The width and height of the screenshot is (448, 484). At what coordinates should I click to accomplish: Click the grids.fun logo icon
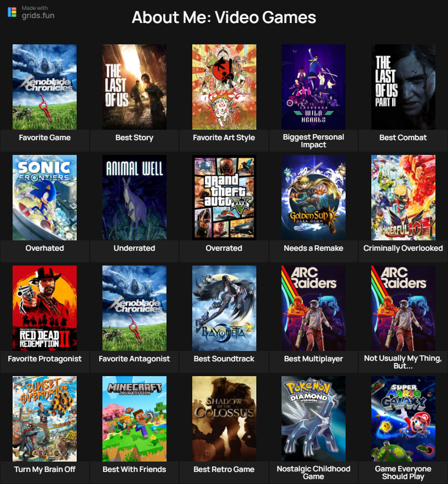[12, 12]
